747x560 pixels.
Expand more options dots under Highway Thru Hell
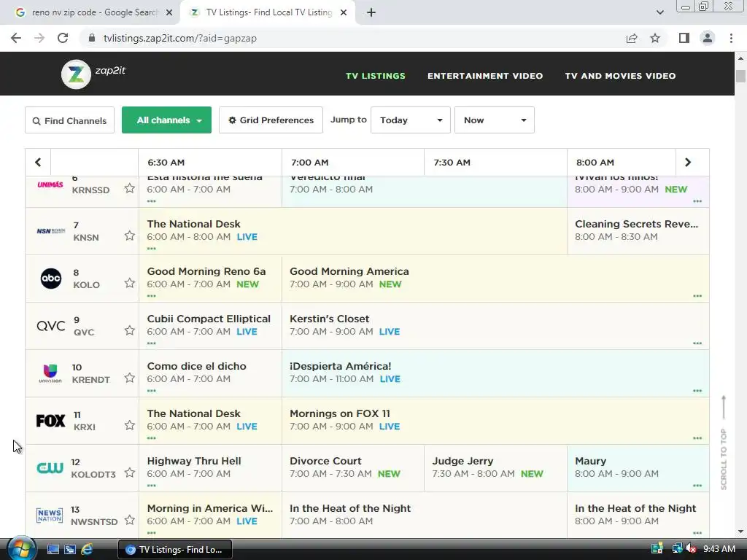tap(152, 486)
